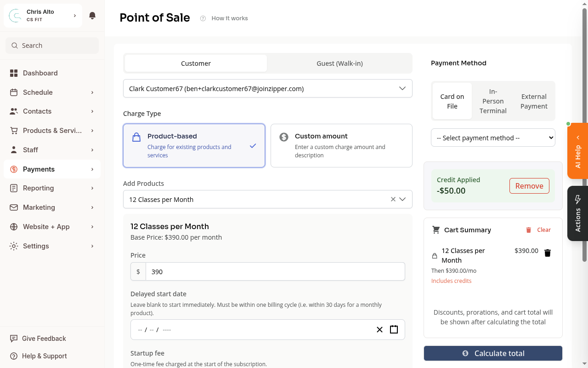Click the Contacts people icon
This screenshot has width=588, height=368.
pos(14,111)
